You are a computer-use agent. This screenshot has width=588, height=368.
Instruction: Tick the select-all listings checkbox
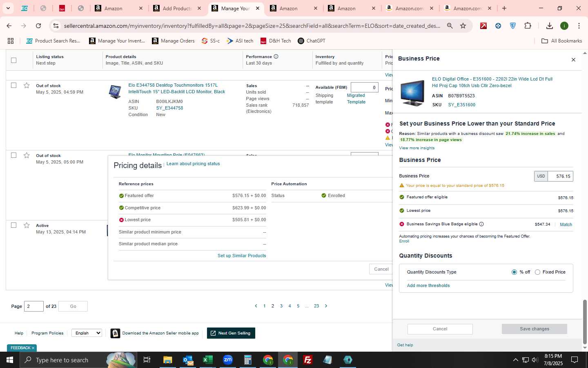click(13, 60)
